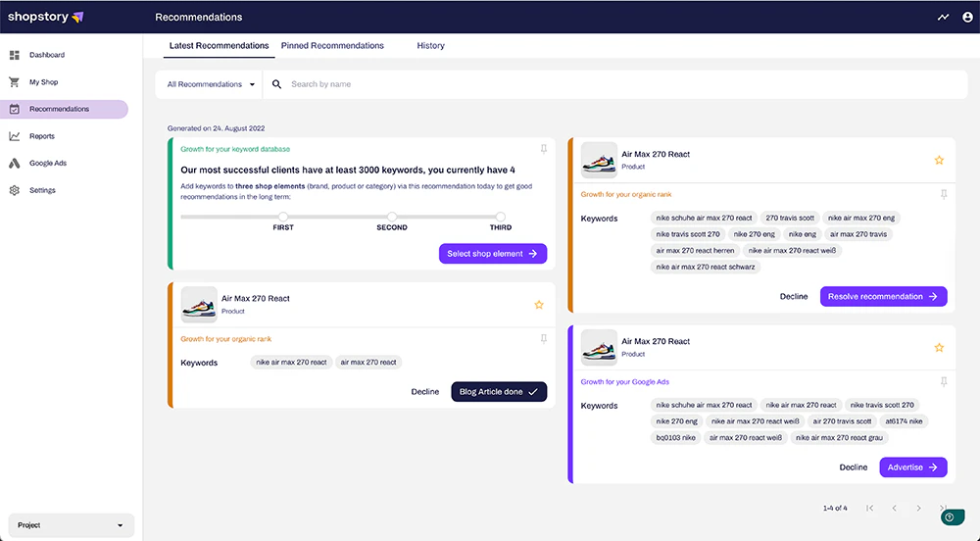Open Settings in the sidebar

(42, 190)
